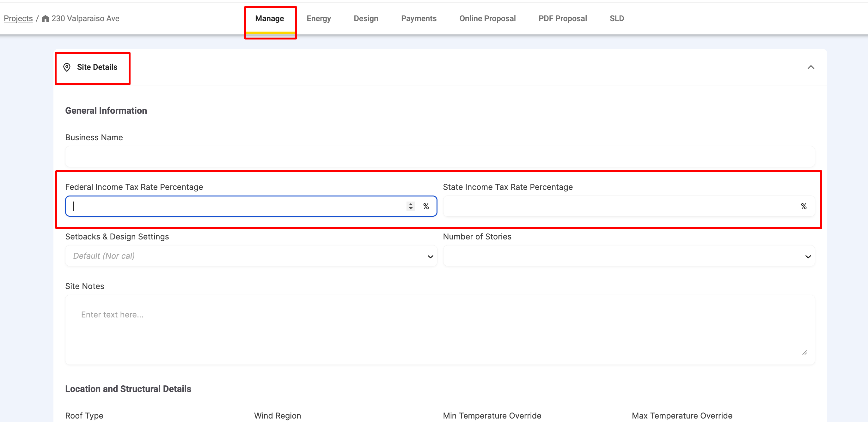
Task: Open the Number of Stories dropdown
Action: [x=629, y=256]
